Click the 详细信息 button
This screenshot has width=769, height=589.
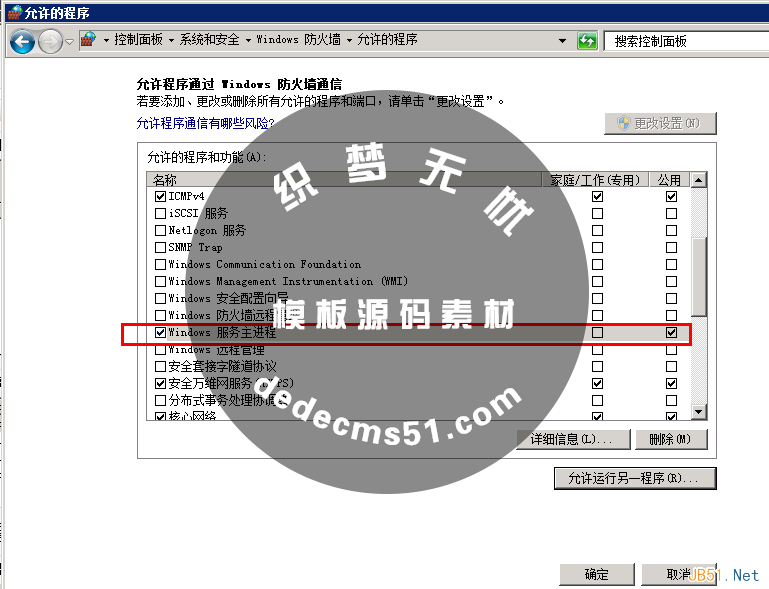(x=573, y=439)
